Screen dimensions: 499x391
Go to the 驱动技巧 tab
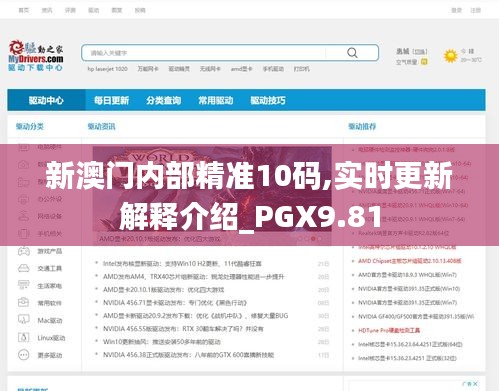(x=268, y=100)
